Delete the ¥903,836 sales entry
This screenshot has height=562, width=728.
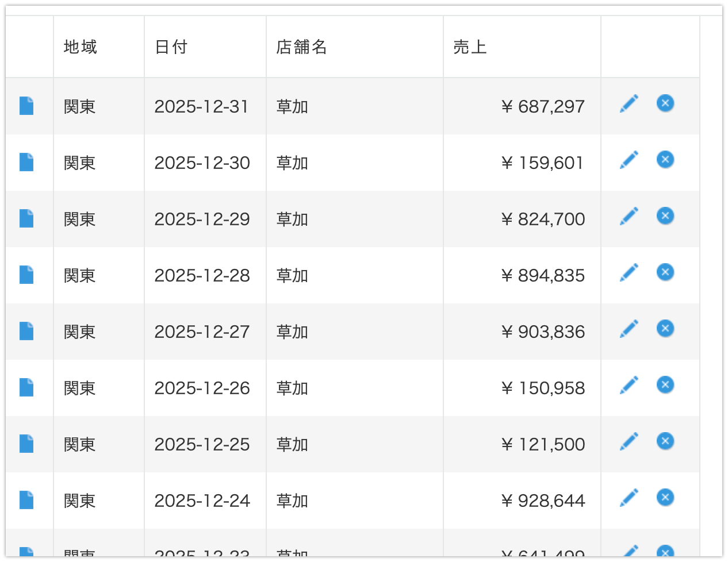(x=665, y=329)
